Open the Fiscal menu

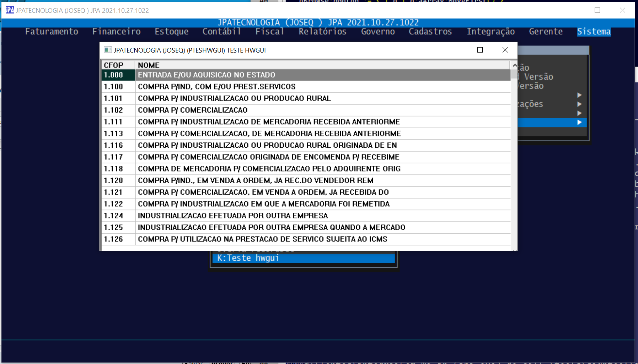[x=269, y=32]
